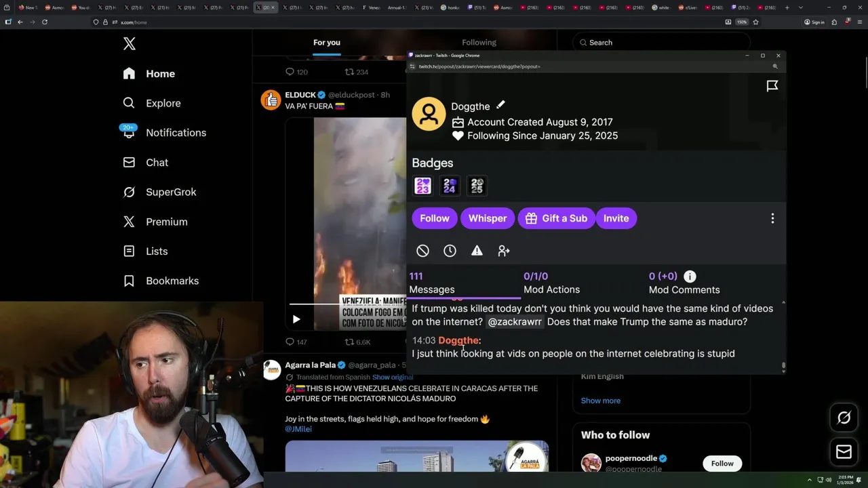Edit Doggthe nickname with pencil icon
Viewport: 868px width, 488px height.
[500, 105]
